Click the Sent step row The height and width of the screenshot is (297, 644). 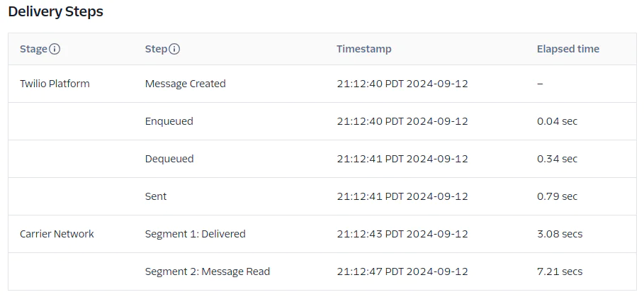156,196
